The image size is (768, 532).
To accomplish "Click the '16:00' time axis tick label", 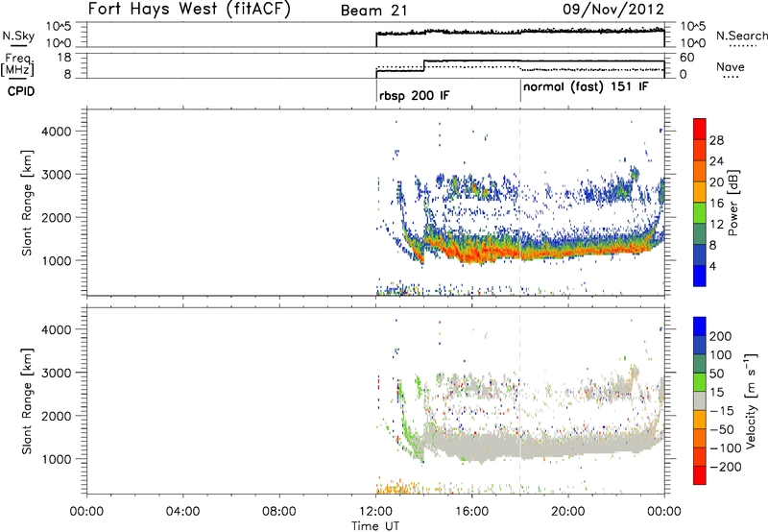I will (471, 512).
